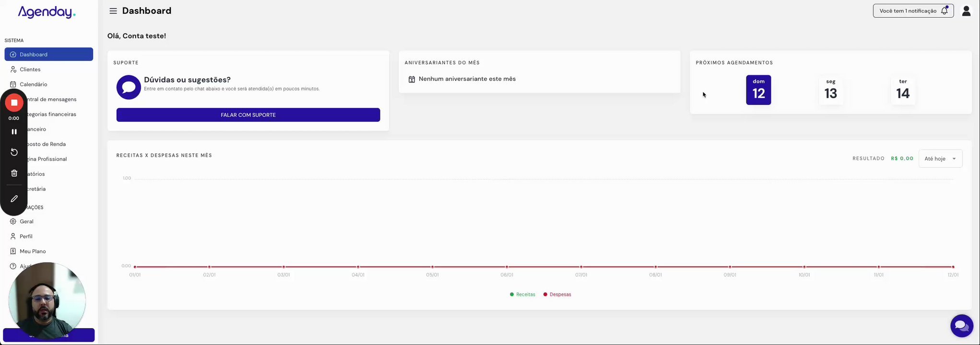The height and width of the screenshot is (345, 980).
Task: Open Meu Plano settings page
Action: 33,251
